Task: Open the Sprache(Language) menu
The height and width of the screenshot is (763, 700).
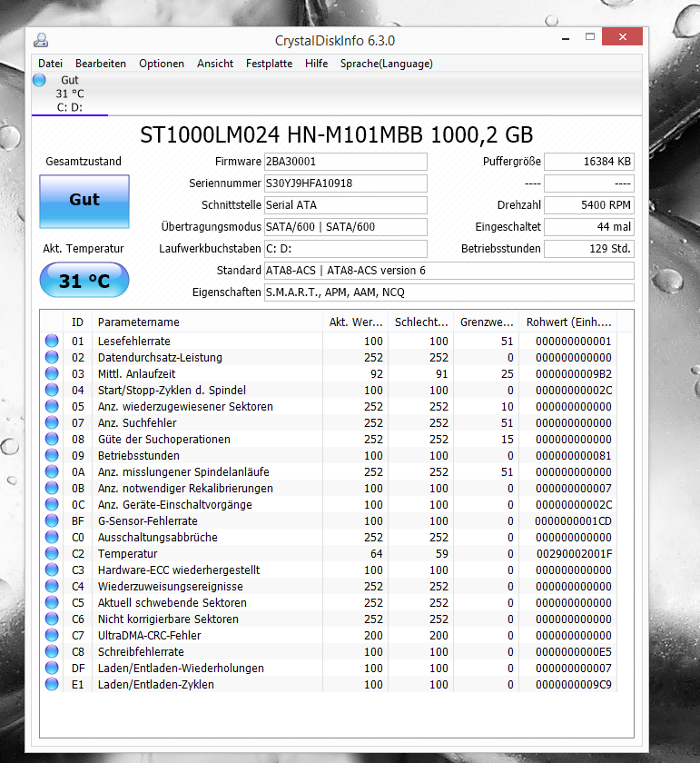Action: (x=386, y=64)
